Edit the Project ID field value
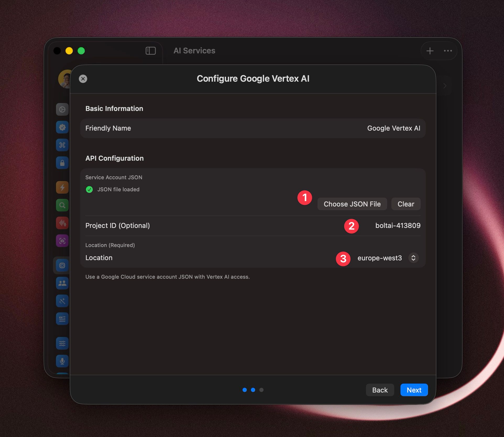 coord(398,226)
